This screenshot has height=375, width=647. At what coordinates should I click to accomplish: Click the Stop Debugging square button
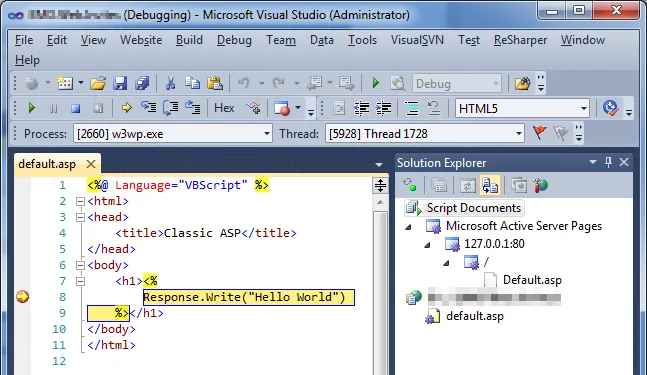click(x=76, y=108)
